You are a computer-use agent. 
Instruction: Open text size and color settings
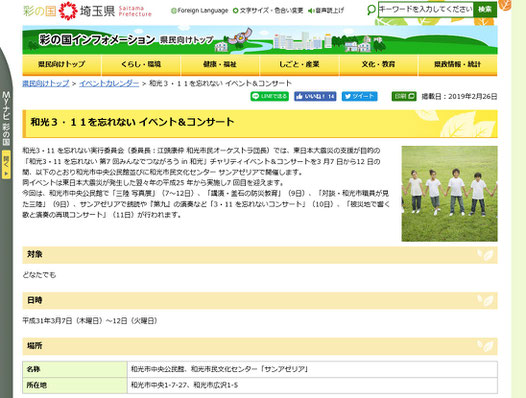click(x=268, y=11)
